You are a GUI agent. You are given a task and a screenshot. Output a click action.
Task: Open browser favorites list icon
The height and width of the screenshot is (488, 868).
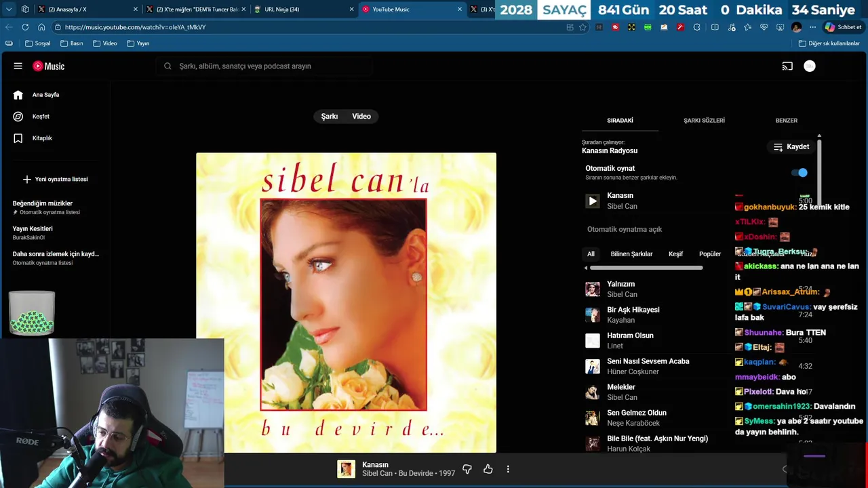coord(747,27)
